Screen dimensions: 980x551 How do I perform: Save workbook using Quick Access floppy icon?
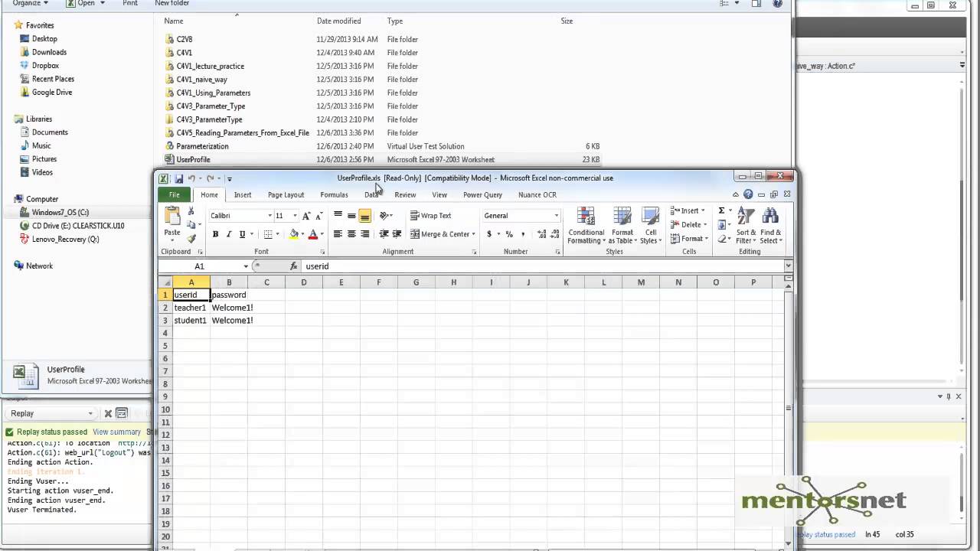click(178, 178)
